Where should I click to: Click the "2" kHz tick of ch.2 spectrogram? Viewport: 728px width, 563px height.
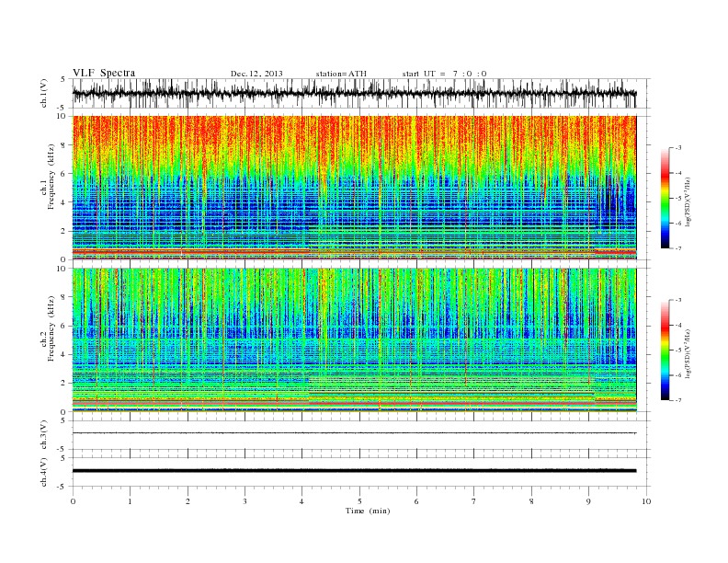coord(63,384)
